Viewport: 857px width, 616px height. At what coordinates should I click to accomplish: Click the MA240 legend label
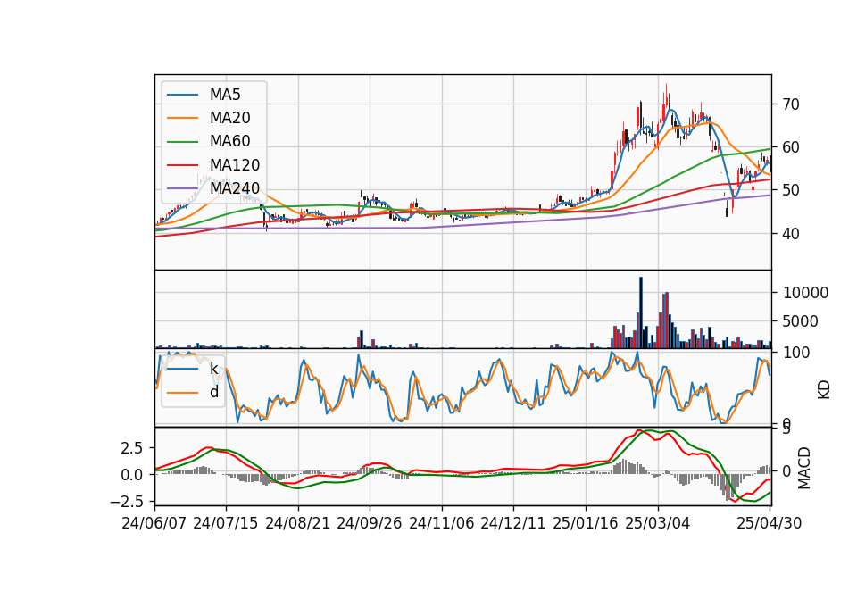235,188
